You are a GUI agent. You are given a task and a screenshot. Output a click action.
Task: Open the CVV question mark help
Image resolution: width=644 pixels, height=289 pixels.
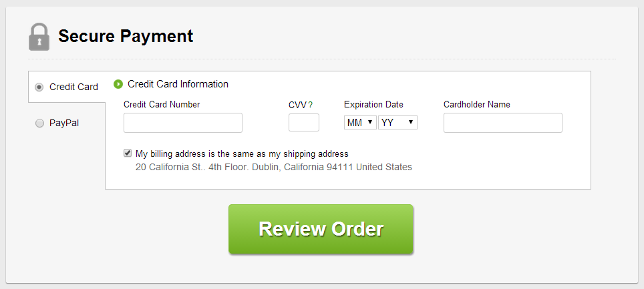311,105
